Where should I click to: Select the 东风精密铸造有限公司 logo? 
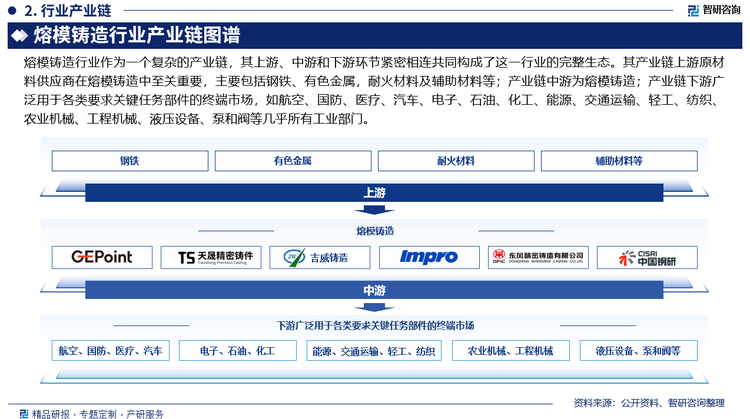[538, 257]
